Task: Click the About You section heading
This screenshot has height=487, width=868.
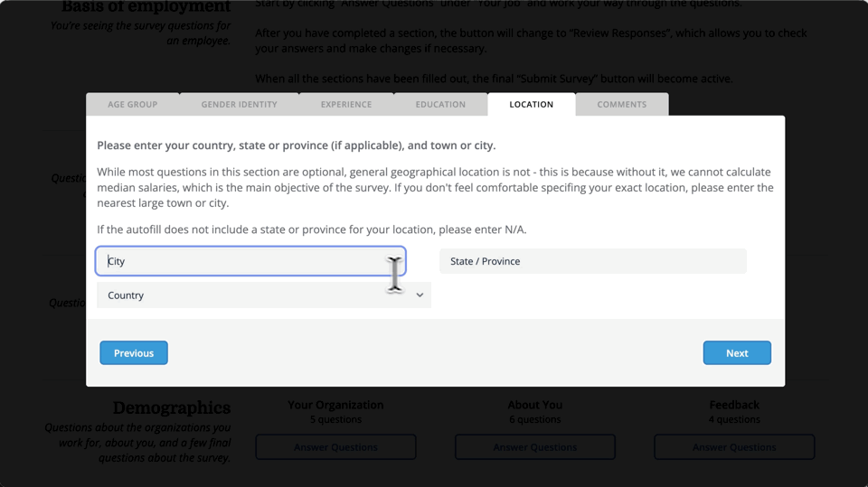Action: 534,405
